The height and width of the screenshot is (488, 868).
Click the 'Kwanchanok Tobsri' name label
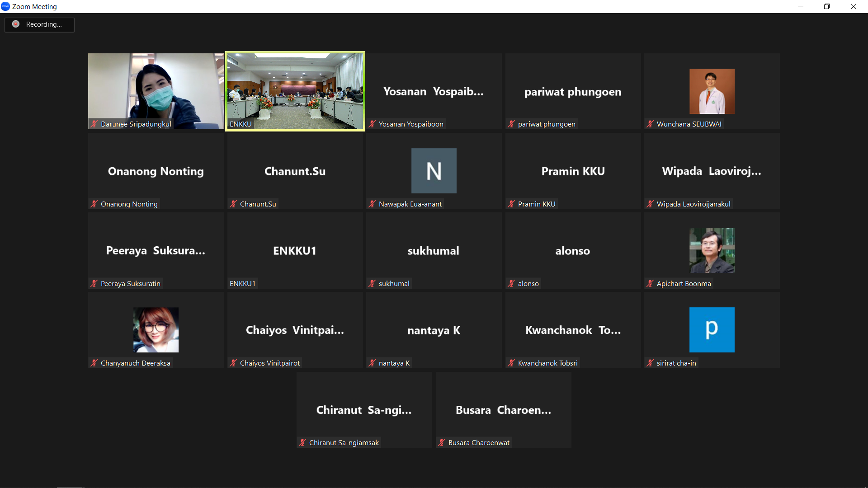tap(548, 363)
